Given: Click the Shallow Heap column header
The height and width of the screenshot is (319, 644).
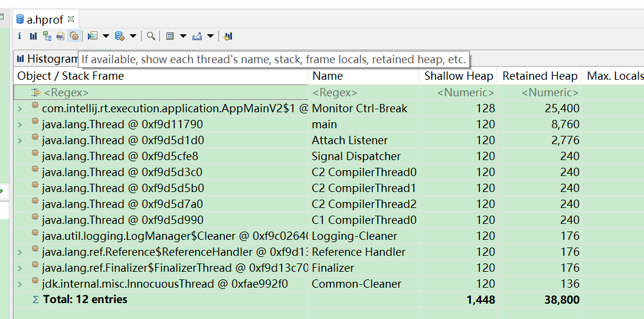Looking at the screenshot, I should pyautogui.click(x=458, y=76).
